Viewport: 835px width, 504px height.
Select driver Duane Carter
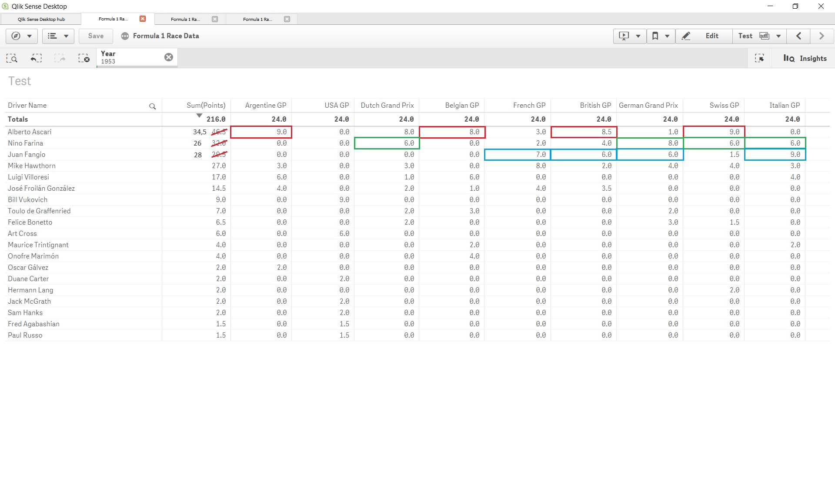28,279
